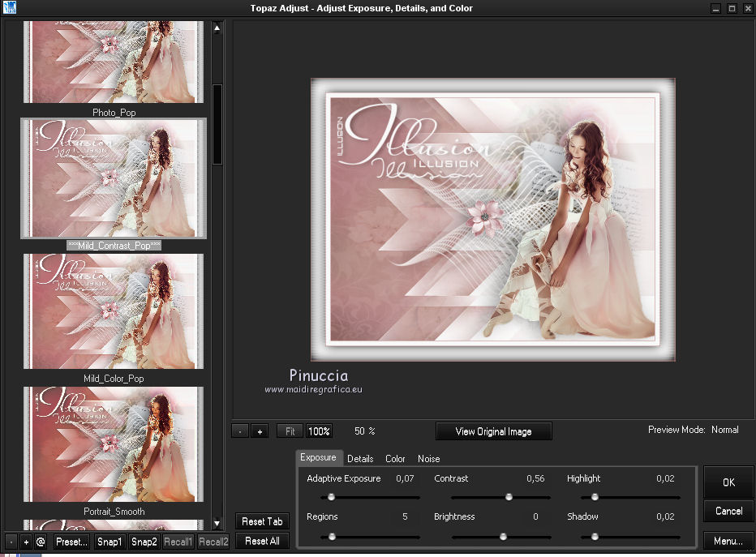Select the Mild_Color_Pop preset thumbnail

pos(113,311)
